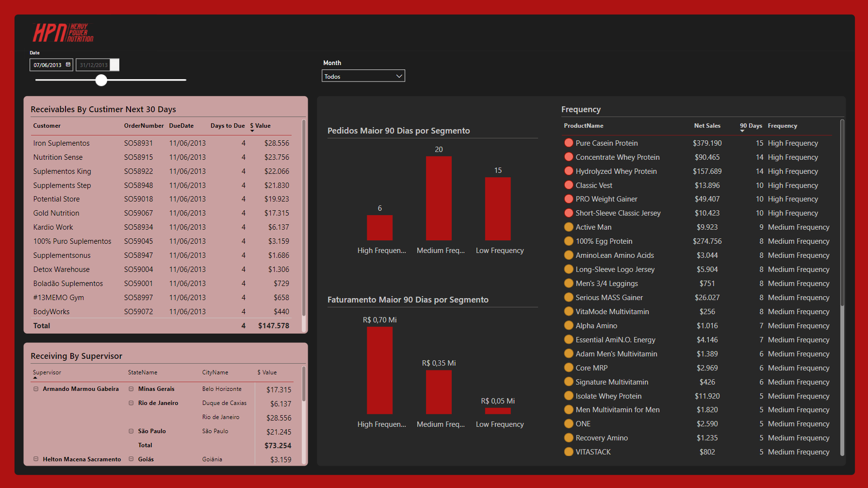868x488 pixels.
Task: Click the orange dot beside ONE product
Action: tap(569, 423)
